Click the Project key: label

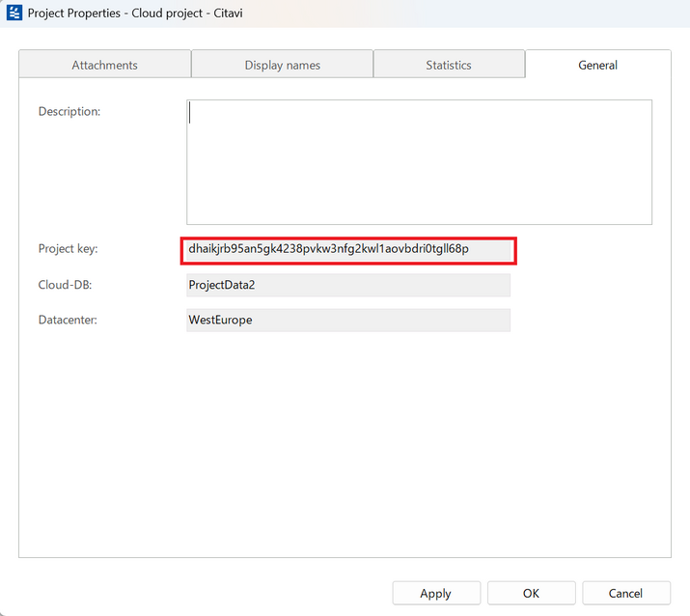68,249
